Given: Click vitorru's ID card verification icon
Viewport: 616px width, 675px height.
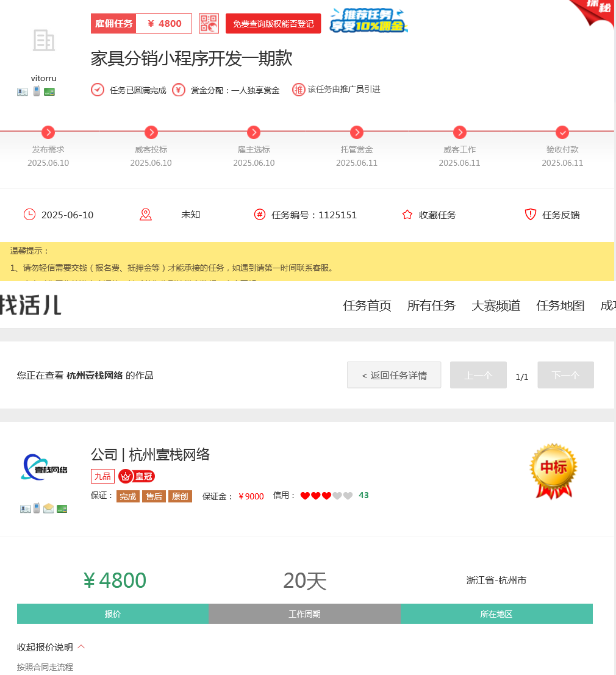Looking at the screenshot, I should click(x=23, y=91).
